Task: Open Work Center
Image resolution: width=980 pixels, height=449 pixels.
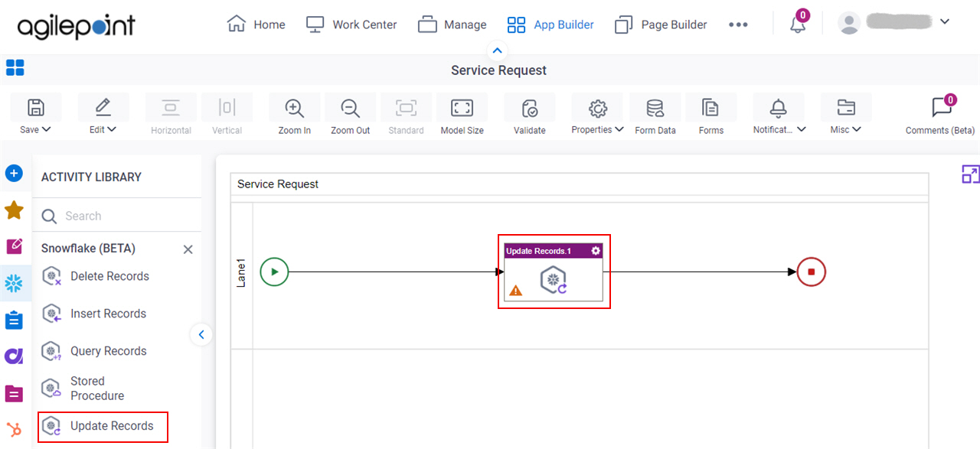Action: pyautogui.click(x=351, y=24)
